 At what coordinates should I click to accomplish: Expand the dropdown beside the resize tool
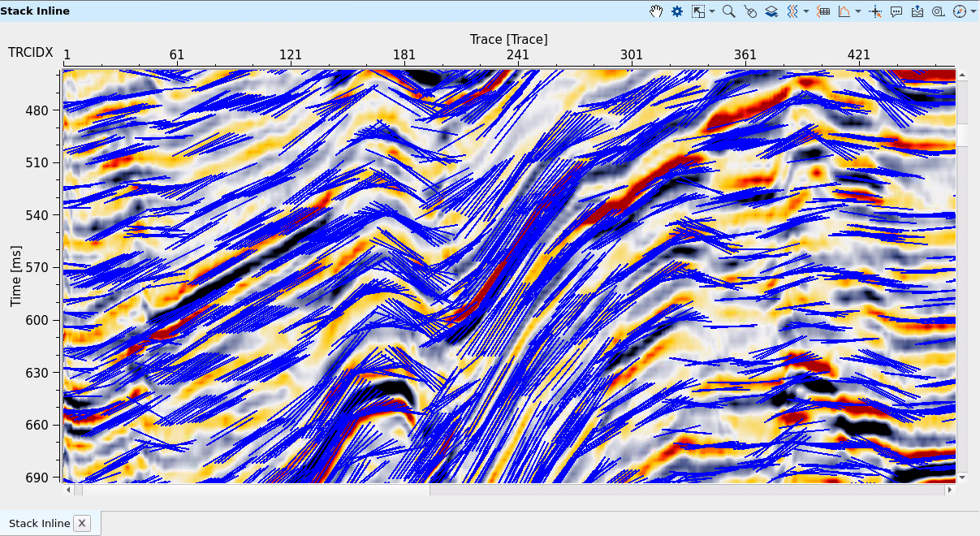tap(711, 11)
